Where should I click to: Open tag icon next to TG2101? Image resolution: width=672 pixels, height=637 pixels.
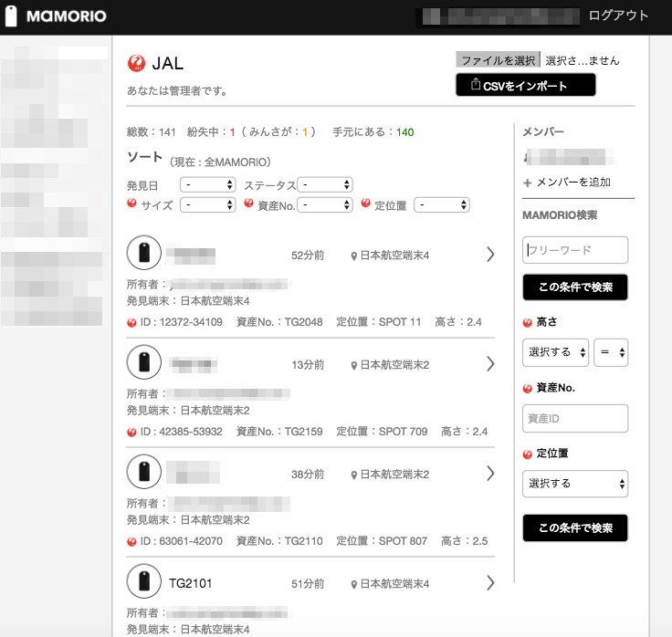point(144,581)
